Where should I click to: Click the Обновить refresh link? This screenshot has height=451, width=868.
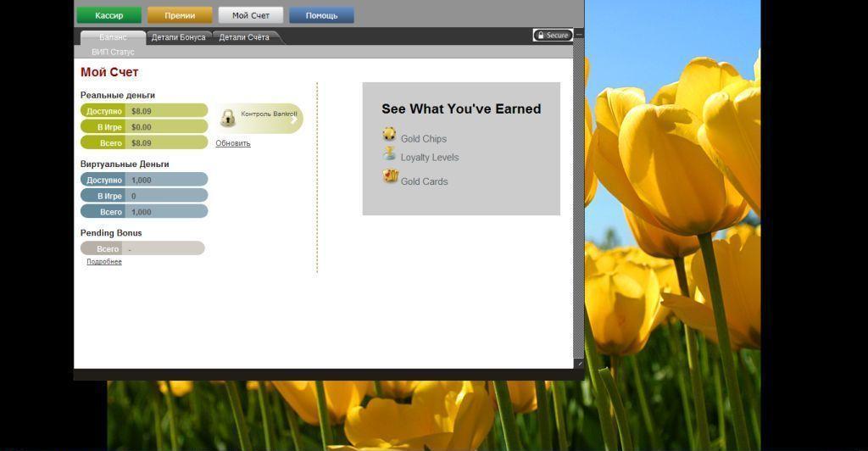click(x=233, y=143)
